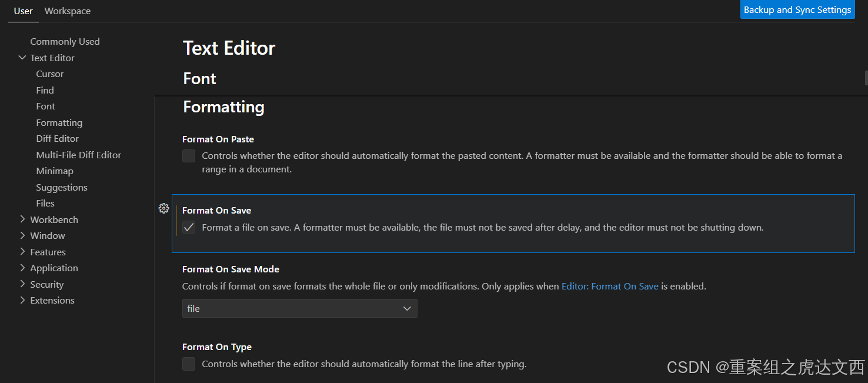The height and width of the screenshot is (383, 868).
Task: Select the User settings tab
Action: [24, 11]
